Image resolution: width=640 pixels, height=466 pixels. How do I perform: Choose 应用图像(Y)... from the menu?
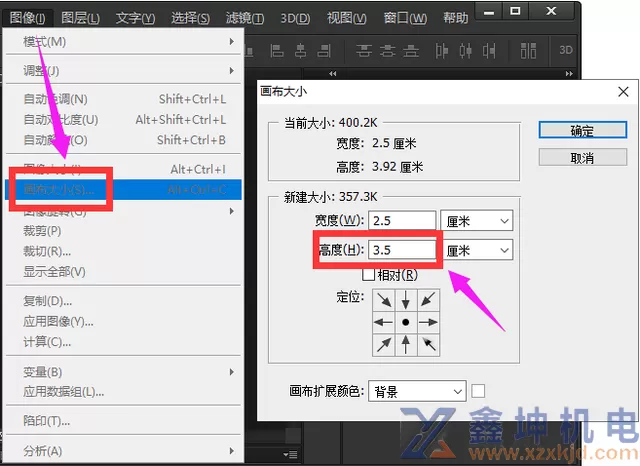click(x=123, y=322)
